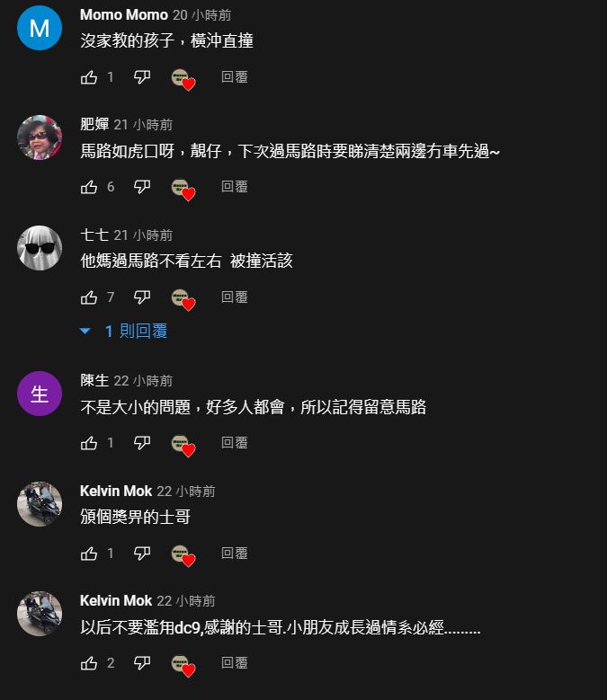Image resolution: width=607 pixels, height=700 pixels.
Task: Like Kelvin Mok's comment with 2 likes
Action: (x=89, y=663)
